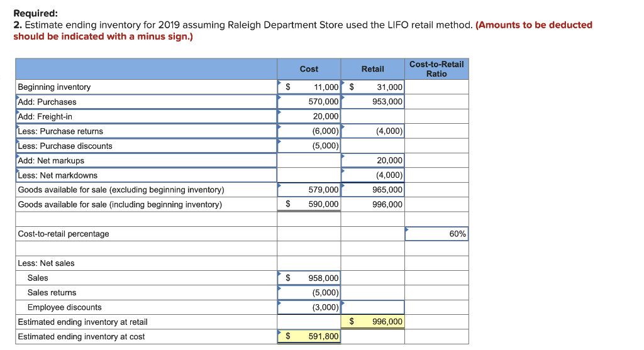Screen dimensions: 644x350
Task: Select the 'Employee discounts' row label
Action: coord(65,307)
